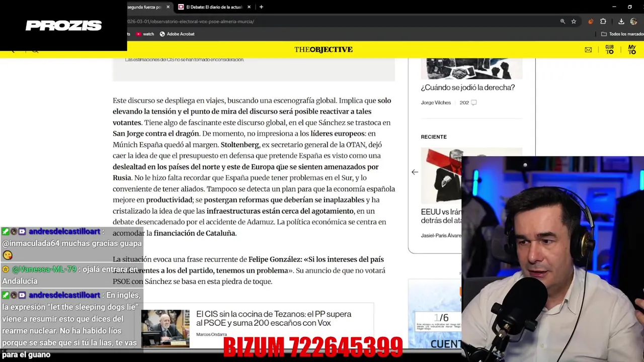Click the 'RECIENTE' section heading
This screenshot has height=362, width=644.
(434, 137)
